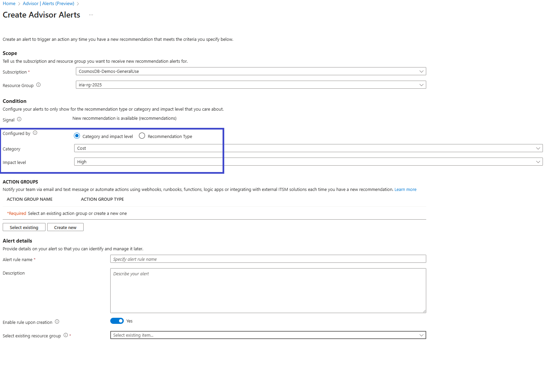Expand the Impact level dropdown showing High

[x=308, y=162]
